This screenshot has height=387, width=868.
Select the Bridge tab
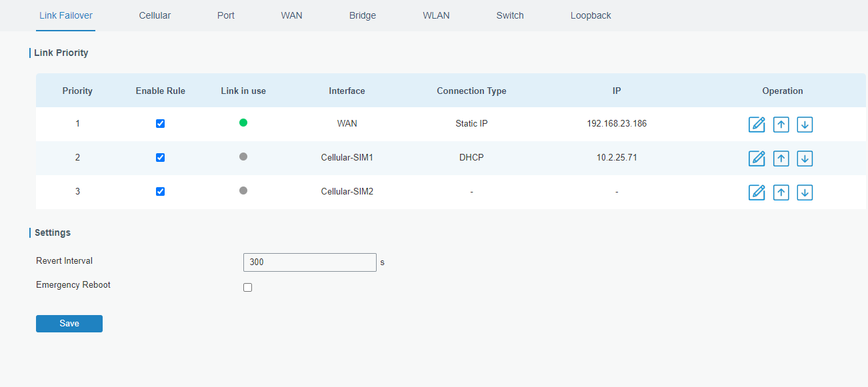coord(363,15)
